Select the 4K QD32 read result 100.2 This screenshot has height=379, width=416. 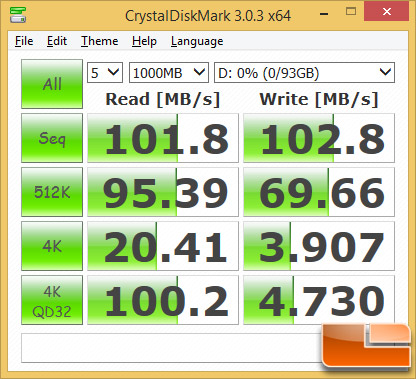click(163, 300)
